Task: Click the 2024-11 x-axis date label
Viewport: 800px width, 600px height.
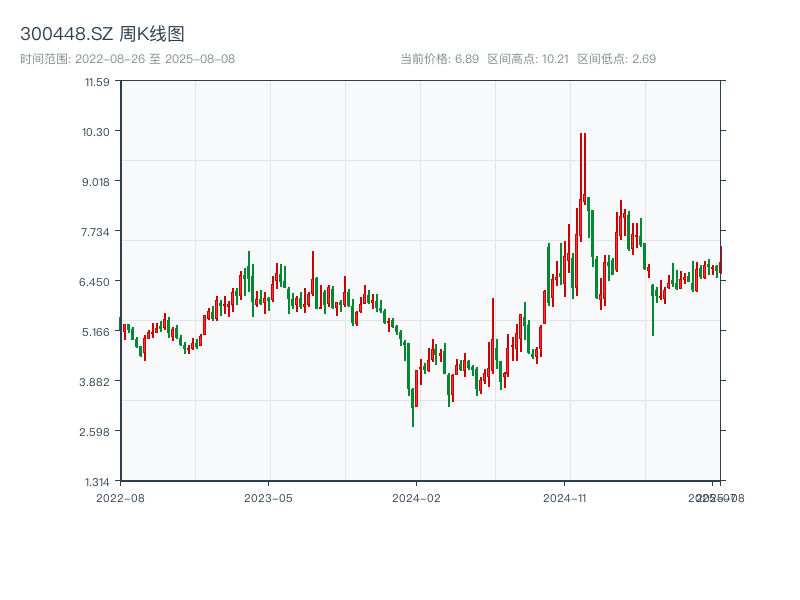Action: pyautogui.click(x=564, y=497)
